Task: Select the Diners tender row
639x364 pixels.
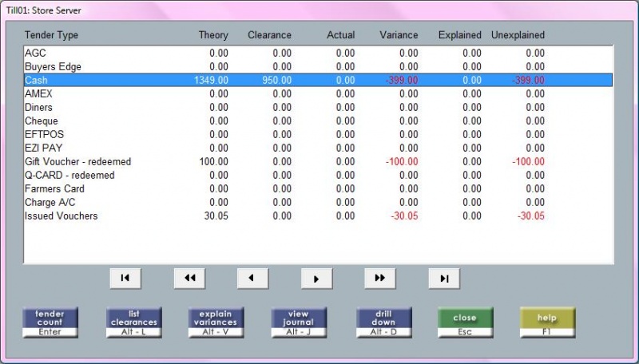Action: 318,107
